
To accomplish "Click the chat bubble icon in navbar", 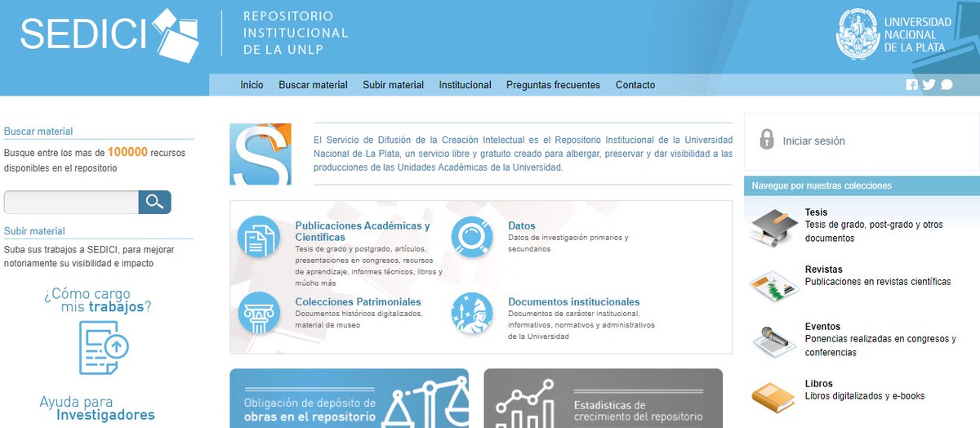I will click(947, 85).
